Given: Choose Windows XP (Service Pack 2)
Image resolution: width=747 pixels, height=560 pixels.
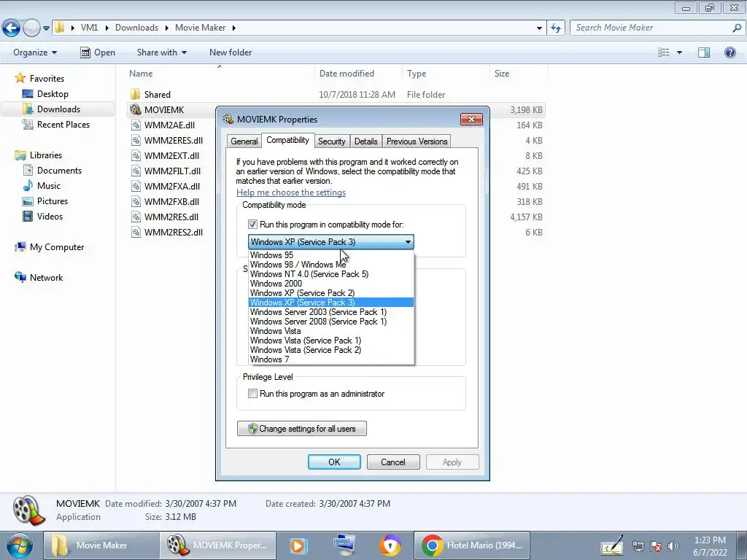Looking at the screenshot, I should click(332, 293).
